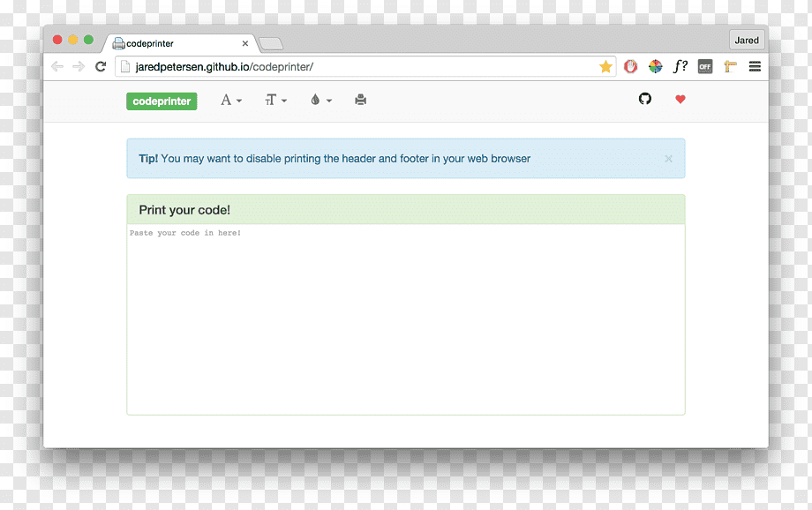This screenshot has height=510, width=812.
Task: Click the 'Print your code!' panel heading
Action: coord(184,210)
